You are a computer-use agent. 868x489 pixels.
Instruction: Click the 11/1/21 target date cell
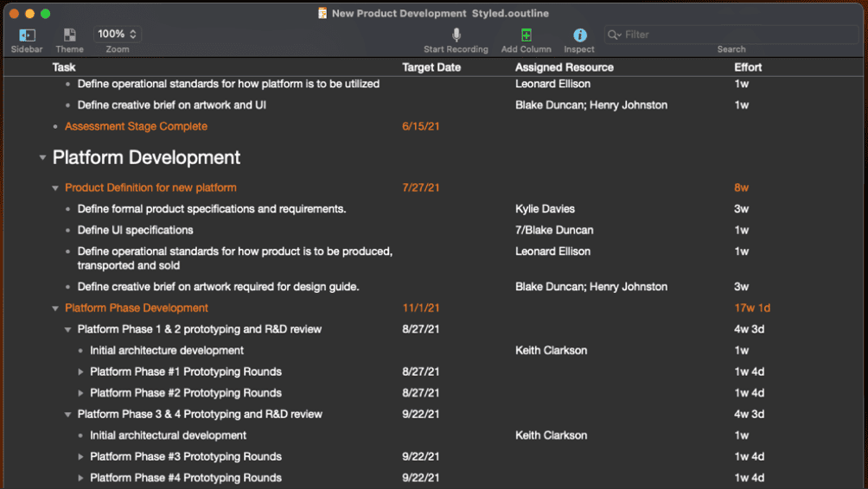click(x=421, y=308)
